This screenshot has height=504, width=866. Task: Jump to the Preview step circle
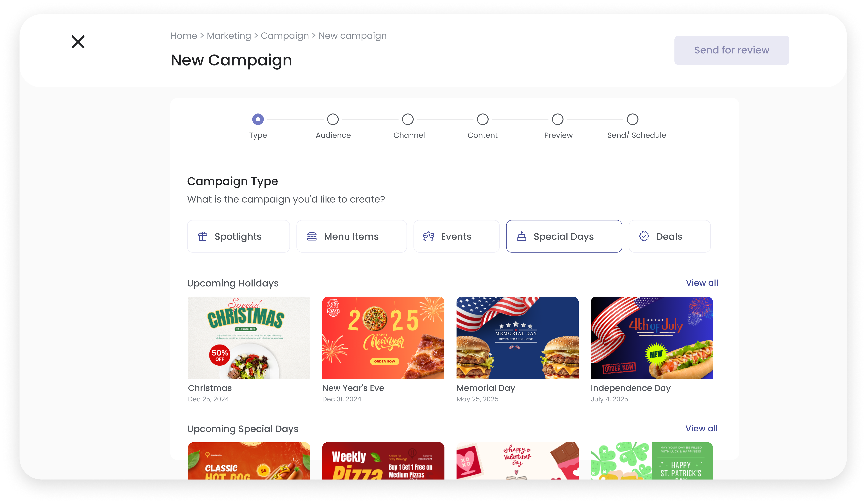point(557,119)
